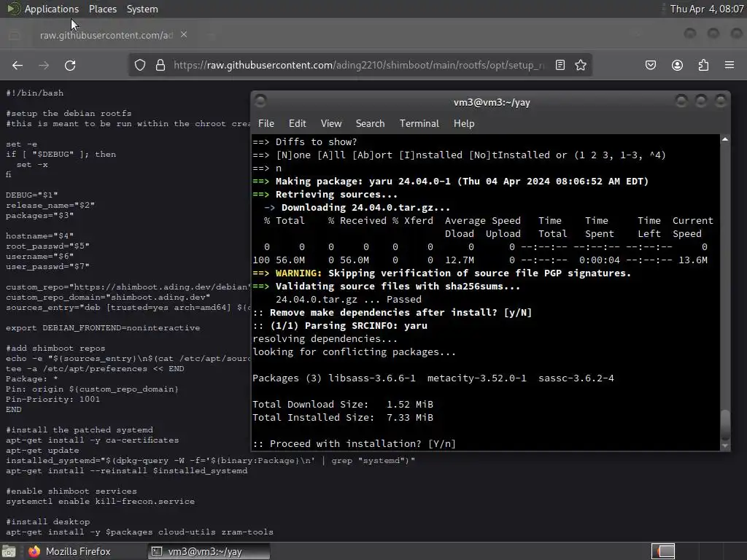Click 'export DEBIAN_FRONTEND=noninteractive' line
Screen dimensions: 747x560
click(103, 327)
